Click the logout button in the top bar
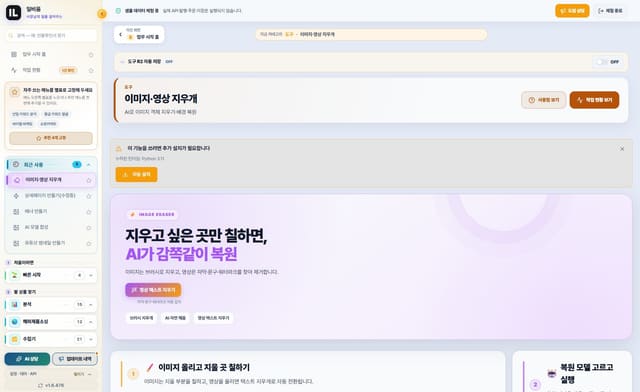This screenshot has width=640, height=392. pos(610,11)
